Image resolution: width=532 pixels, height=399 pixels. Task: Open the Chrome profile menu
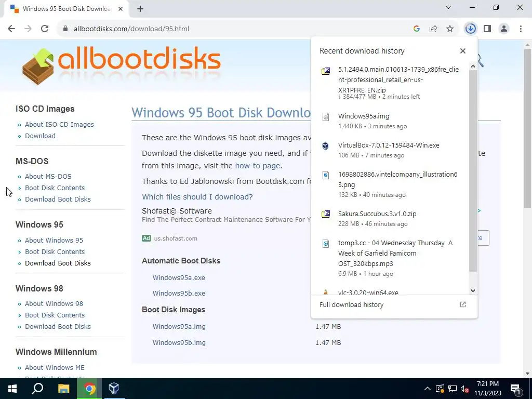point(504,29)
